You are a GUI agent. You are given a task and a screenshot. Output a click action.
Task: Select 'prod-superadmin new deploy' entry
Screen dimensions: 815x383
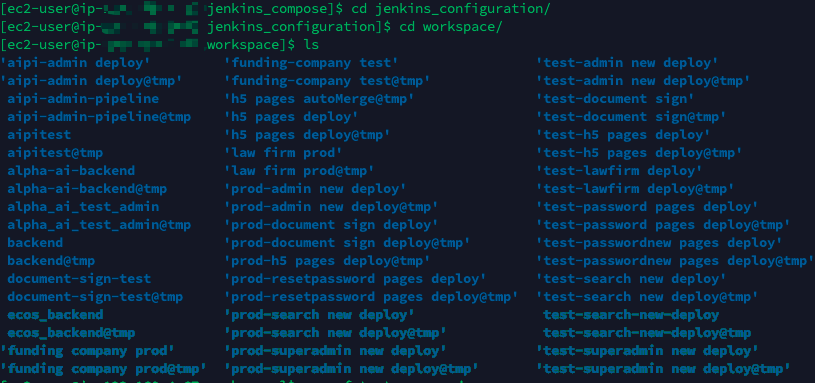(335, 351)
